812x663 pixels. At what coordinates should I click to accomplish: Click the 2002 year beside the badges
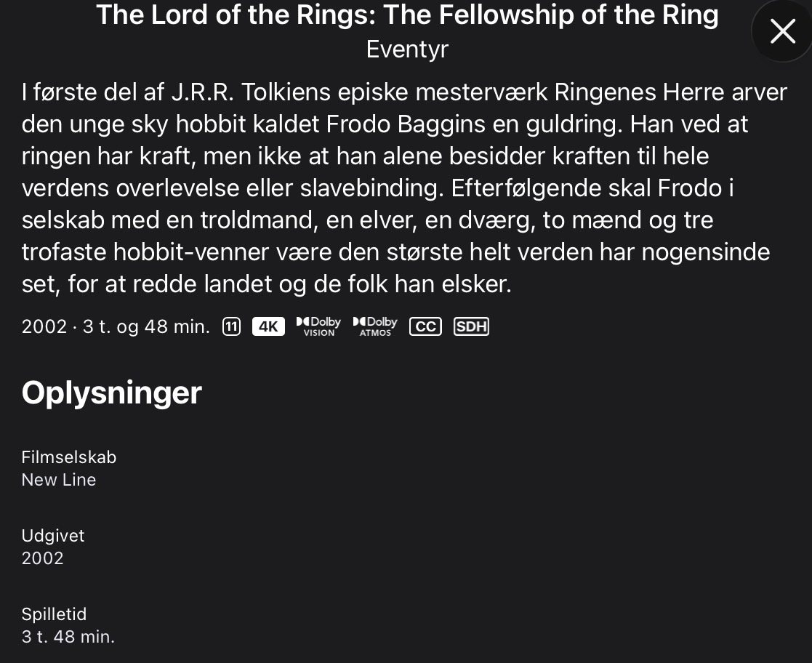pyautogui.click(x=44, y=327)
